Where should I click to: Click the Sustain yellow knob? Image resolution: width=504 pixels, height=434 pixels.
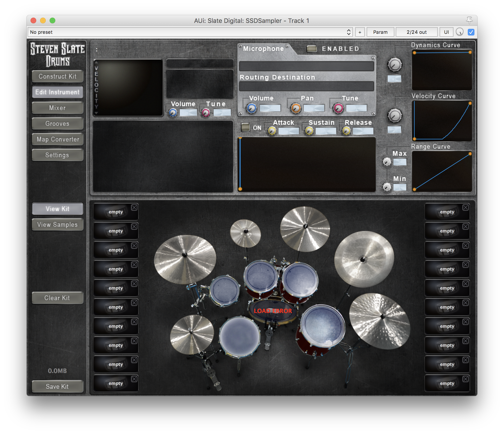pyautogui.click(x=309, y=131)
